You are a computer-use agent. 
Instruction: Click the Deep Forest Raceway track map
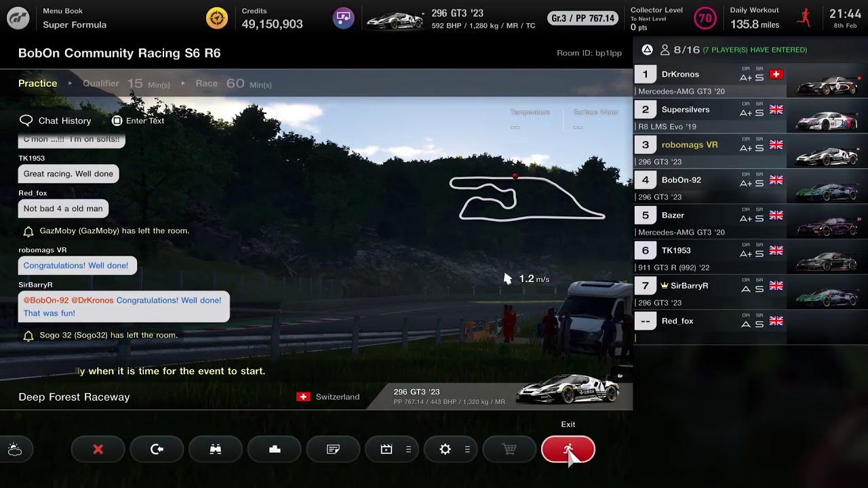point(527,198)
